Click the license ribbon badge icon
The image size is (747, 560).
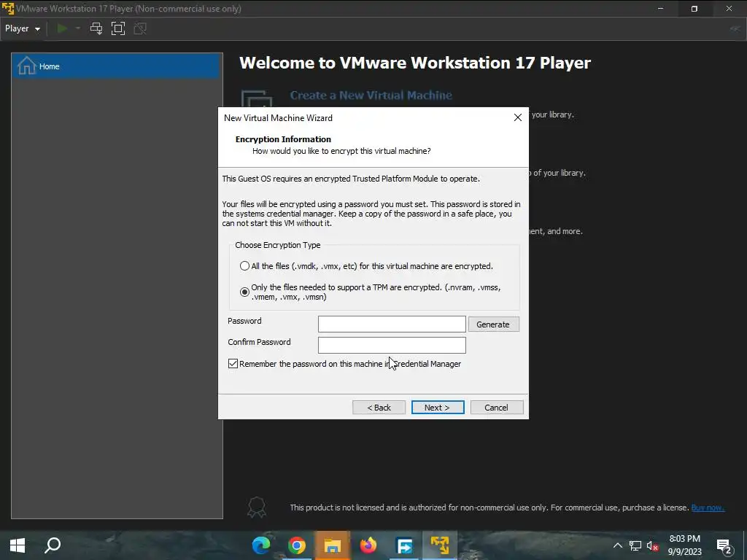pyautogui.click(x=256, y=507)
